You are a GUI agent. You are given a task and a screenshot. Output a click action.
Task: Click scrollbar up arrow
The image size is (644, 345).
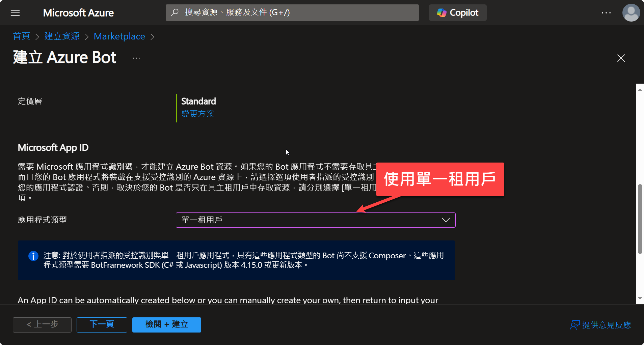pyautogui.click(x=640, y=90)
